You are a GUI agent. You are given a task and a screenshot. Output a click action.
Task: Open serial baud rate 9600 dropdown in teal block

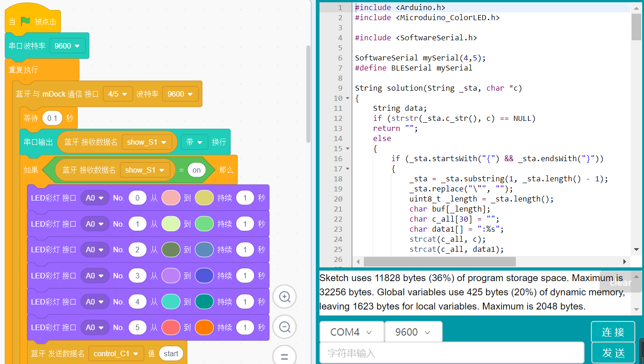(x=67, y=46)
